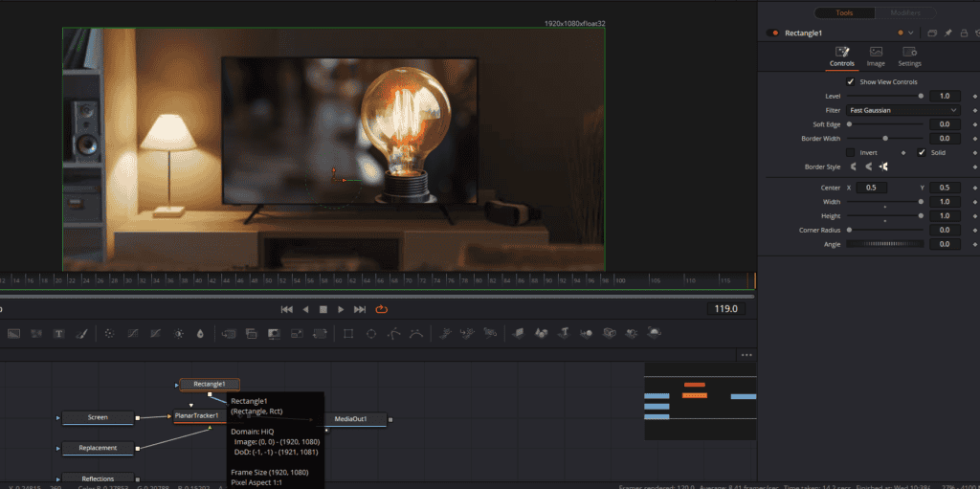
Task: Select the Rectangle1 node
Action: (210, 384)
